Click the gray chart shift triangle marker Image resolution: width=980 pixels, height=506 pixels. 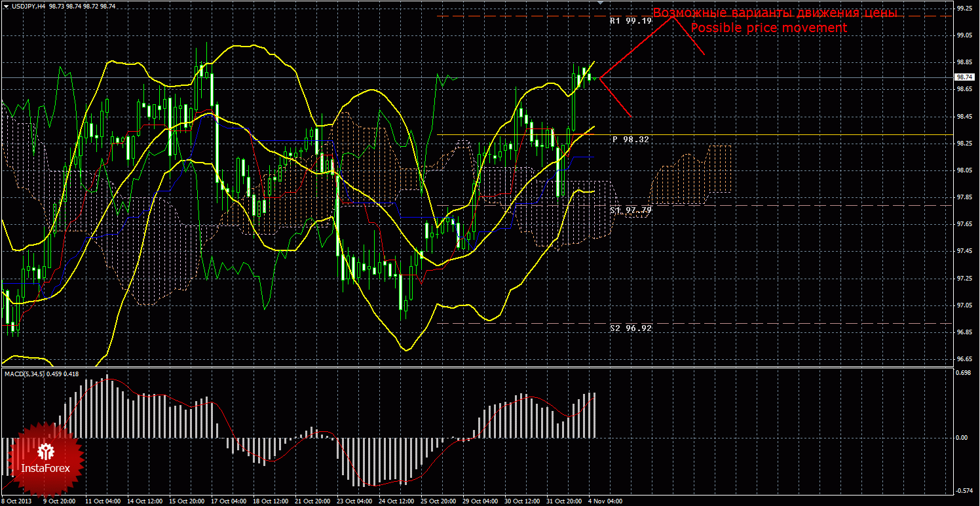600,3
